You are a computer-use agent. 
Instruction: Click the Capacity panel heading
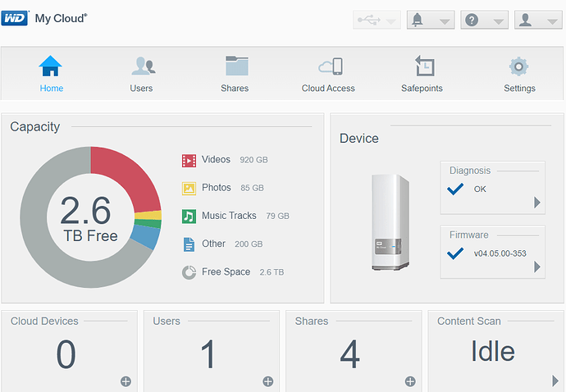tap(35, 126)
